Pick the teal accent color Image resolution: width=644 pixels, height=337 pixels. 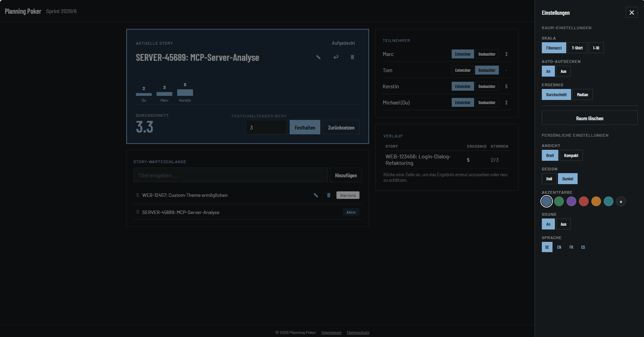point(609,201)
